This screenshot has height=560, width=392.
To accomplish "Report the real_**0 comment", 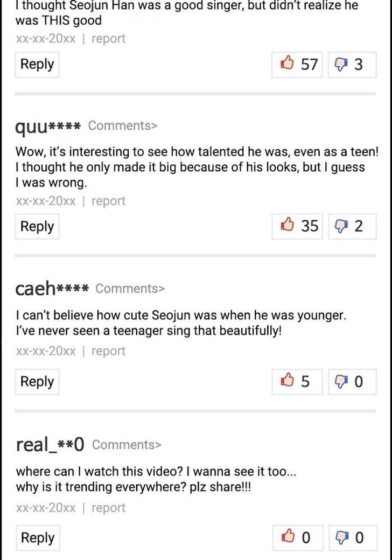I will point(108,508).
